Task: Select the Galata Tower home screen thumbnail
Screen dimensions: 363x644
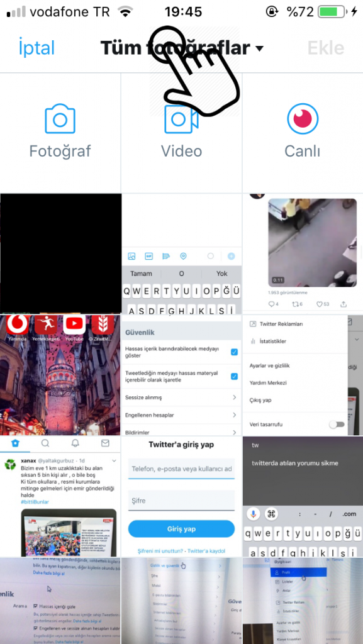Action: pos(60,375)
